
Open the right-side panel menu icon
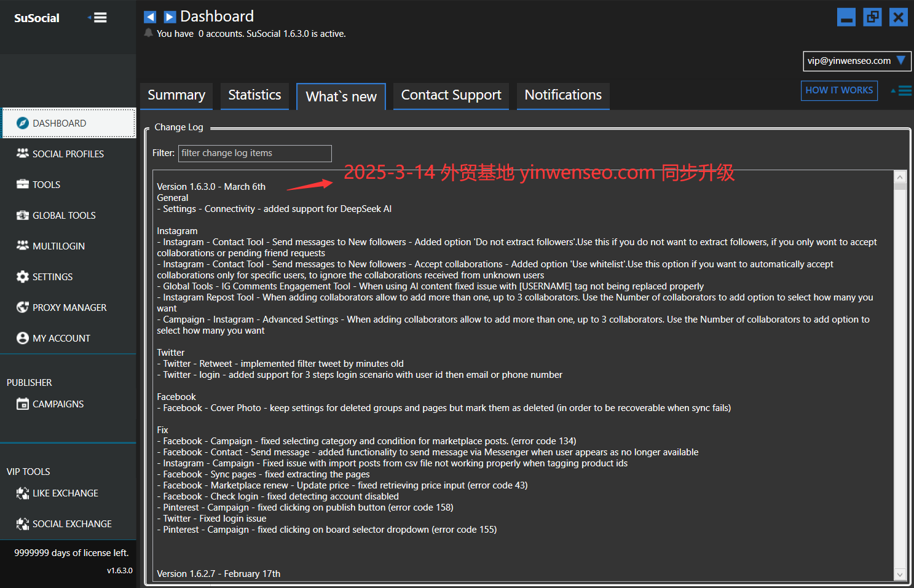902,91
